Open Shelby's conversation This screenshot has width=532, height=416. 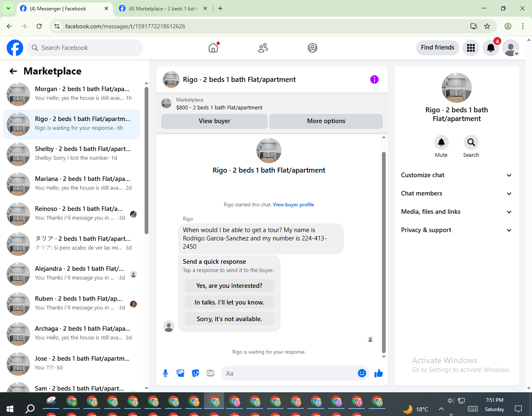click(x=71, y=154)
